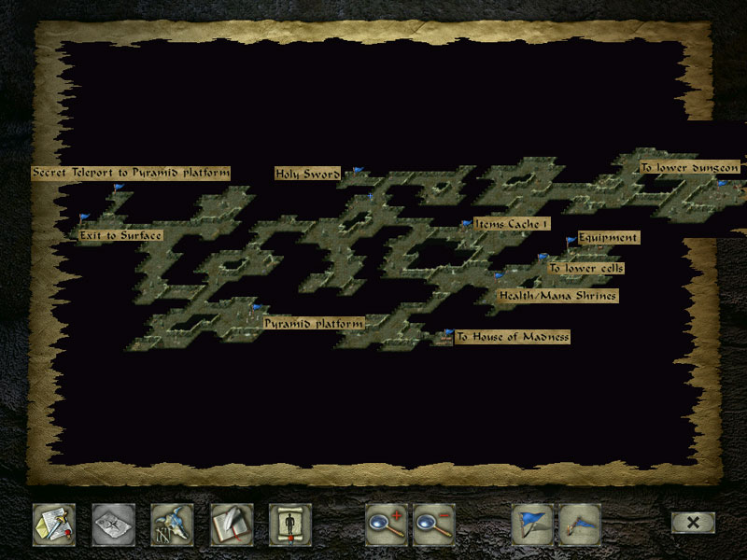Viewport: 747px width, 560px height.
Task: Click the blue cross player marker
Action: (370, 196)
